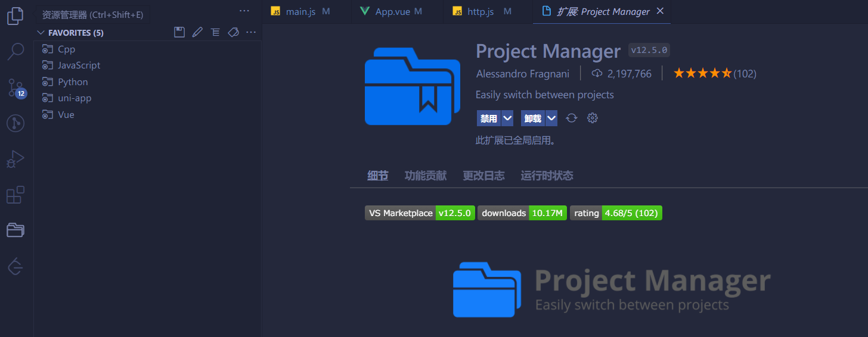The height and width of the screenshot is (337, 868).
Task: Open Favorites section more actions ellipsis
Action: pyautogui.click(x=251, y=32)
